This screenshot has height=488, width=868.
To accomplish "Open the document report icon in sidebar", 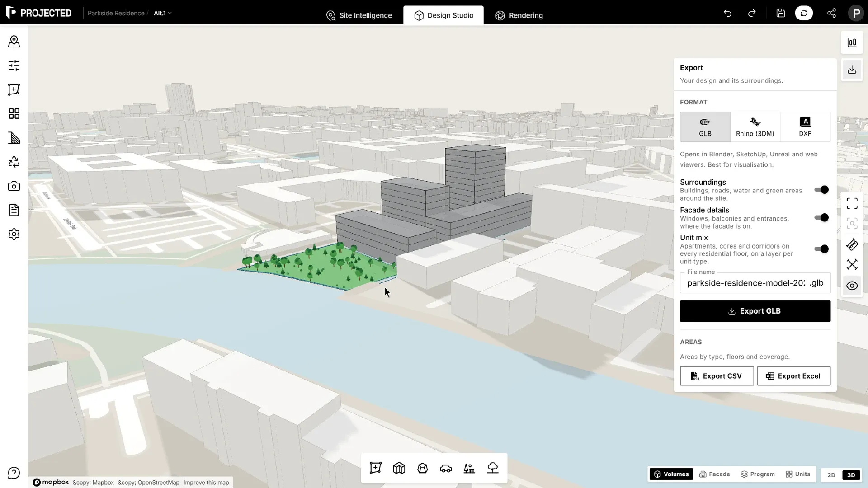I will (x=14, y=210).
